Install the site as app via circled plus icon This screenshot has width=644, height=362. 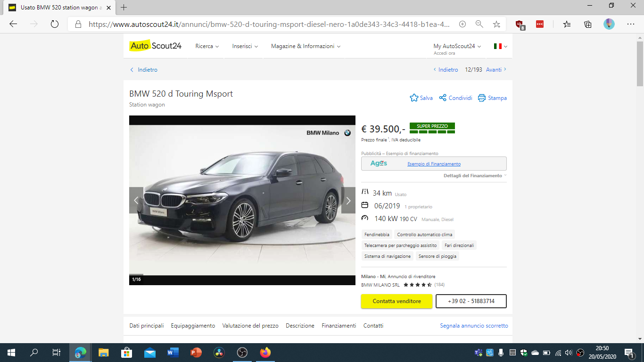[x=462, y=24]
